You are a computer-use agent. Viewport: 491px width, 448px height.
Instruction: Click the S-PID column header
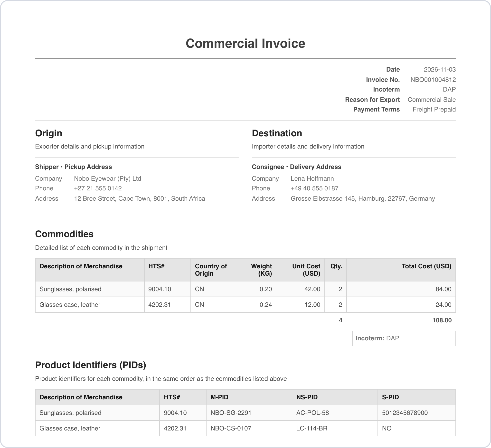pyautogui.click(x=416, y=397)
